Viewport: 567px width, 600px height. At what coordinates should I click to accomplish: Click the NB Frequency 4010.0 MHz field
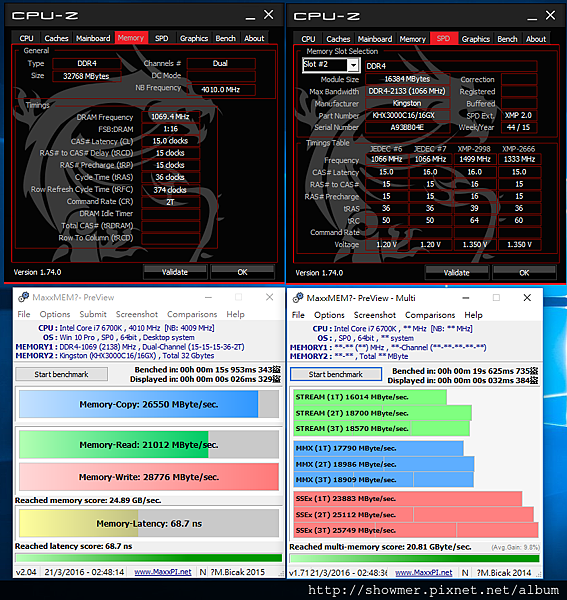click(x=221, y=90)
